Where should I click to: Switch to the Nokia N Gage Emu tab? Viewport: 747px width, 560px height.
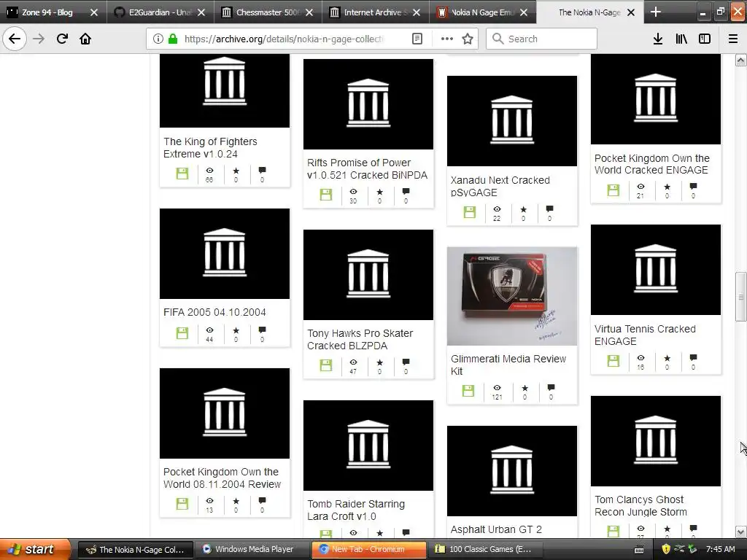tap(482, 12)
